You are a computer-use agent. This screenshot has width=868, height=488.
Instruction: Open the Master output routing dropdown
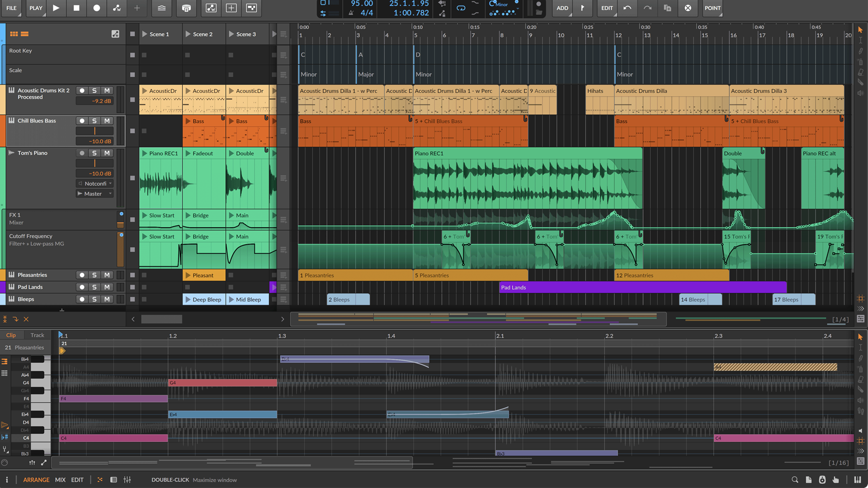tap(94, 193)
